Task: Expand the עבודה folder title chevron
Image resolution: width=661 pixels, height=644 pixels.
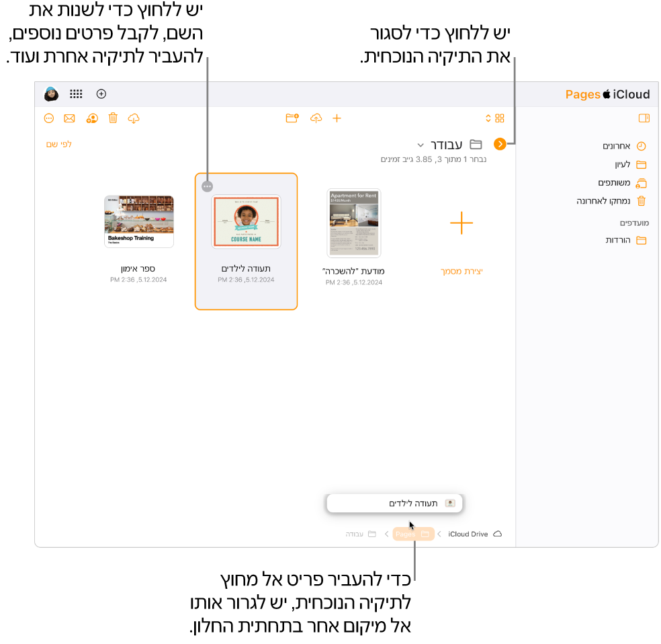Action: 421,145
